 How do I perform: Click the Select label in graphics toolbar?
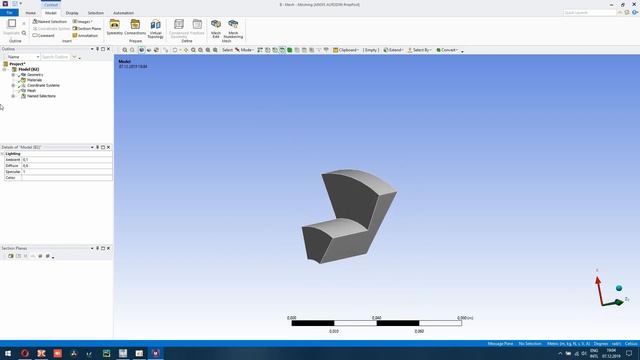tap(227, 50)
